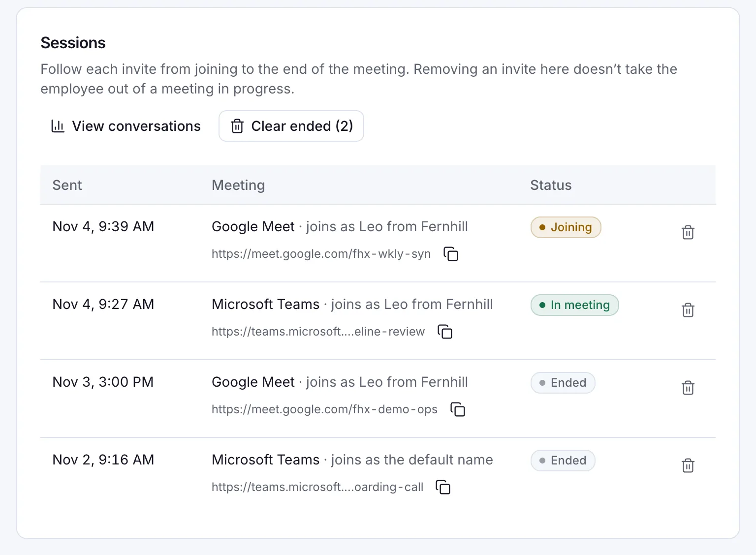
Task: Copy the fhx-wkly-syn meeting link
Action: (451, 254)
